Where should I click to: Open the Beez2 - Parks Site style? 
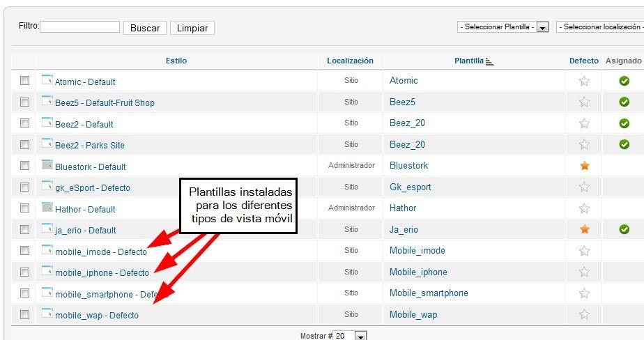[89, 146]
